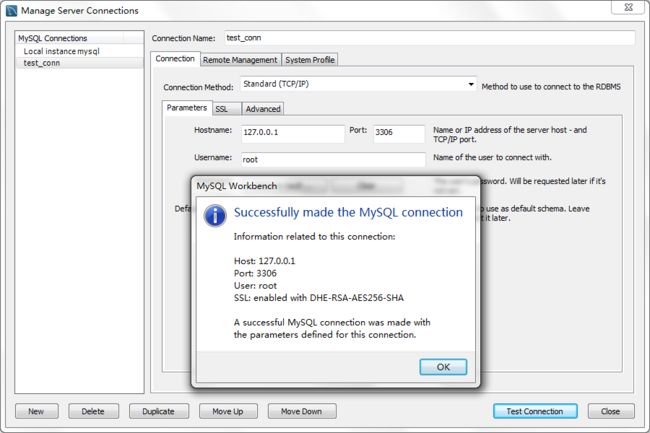Click the 'Hostname:' label

click(x=213, y=130)
